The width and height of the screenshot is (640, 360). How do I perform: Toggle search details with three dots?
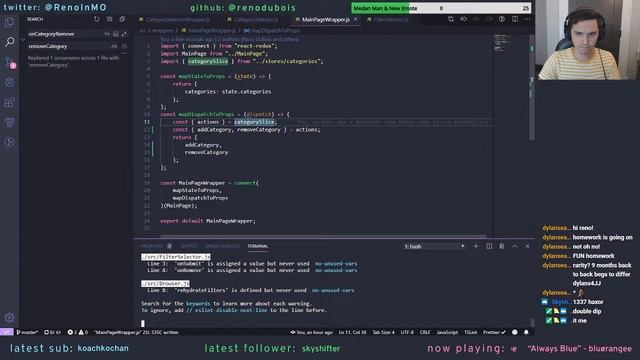pos(124,53)
